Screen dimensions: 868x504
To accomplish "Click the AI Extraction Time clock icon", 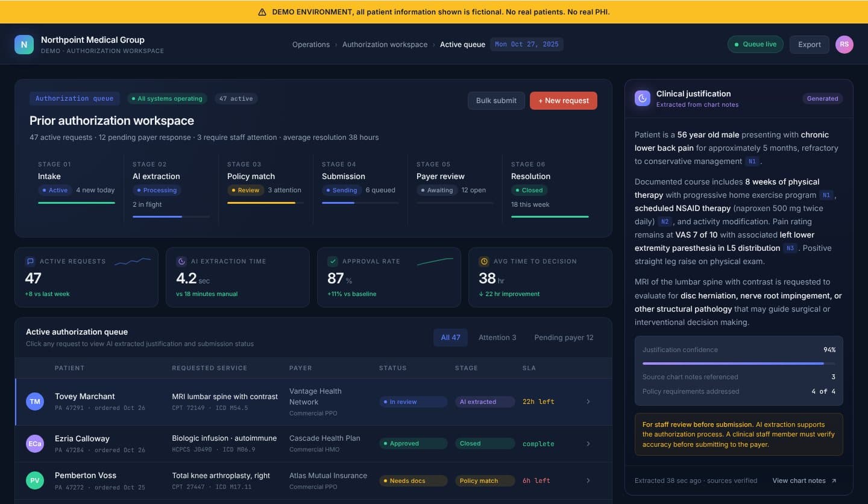I will tap(181, 262).
